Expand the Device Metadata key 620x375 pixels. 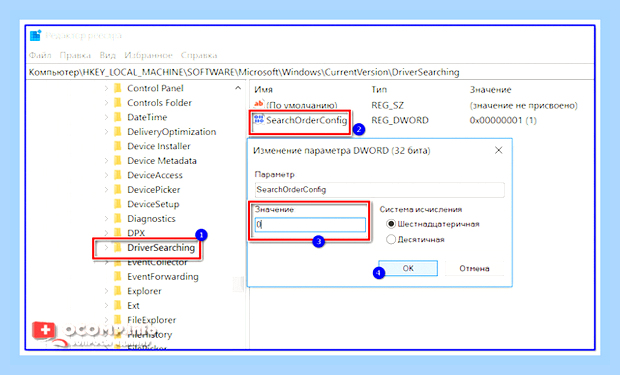[x=106, y=161]
